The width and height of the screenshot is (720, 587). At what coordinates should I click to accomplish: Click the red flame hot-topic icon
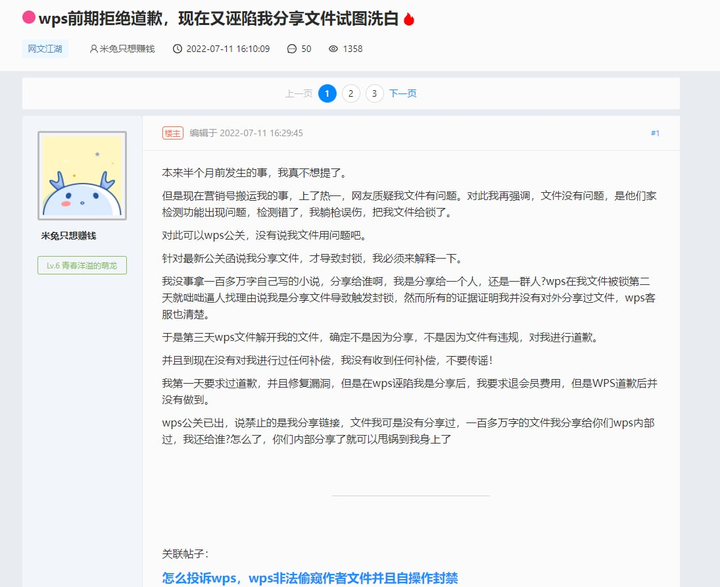[409, 19]
